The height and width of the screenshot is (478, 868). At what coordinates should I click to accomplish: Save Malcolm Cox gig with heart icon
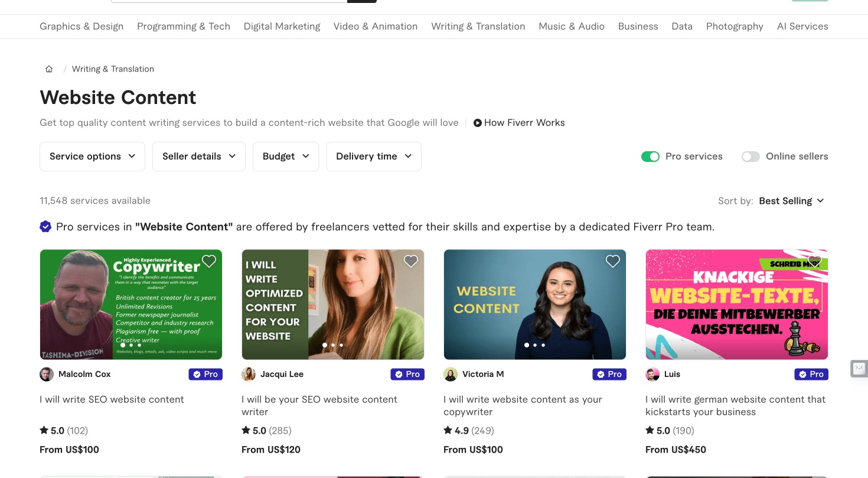pyautogui.click(x=209, y=261)
